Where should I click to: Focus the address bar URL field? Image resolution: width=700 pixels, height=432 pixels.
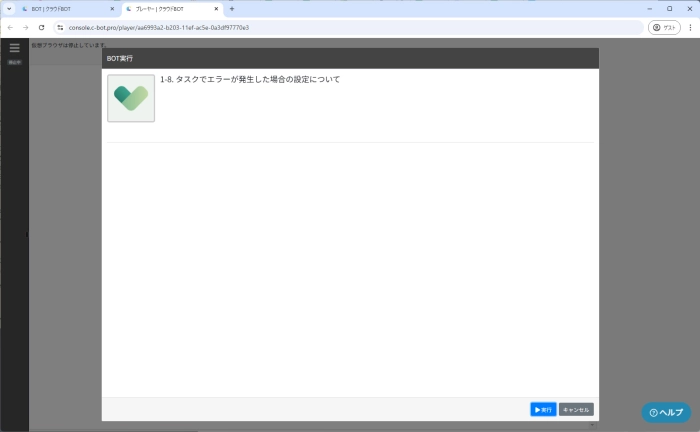coord(300,27)
